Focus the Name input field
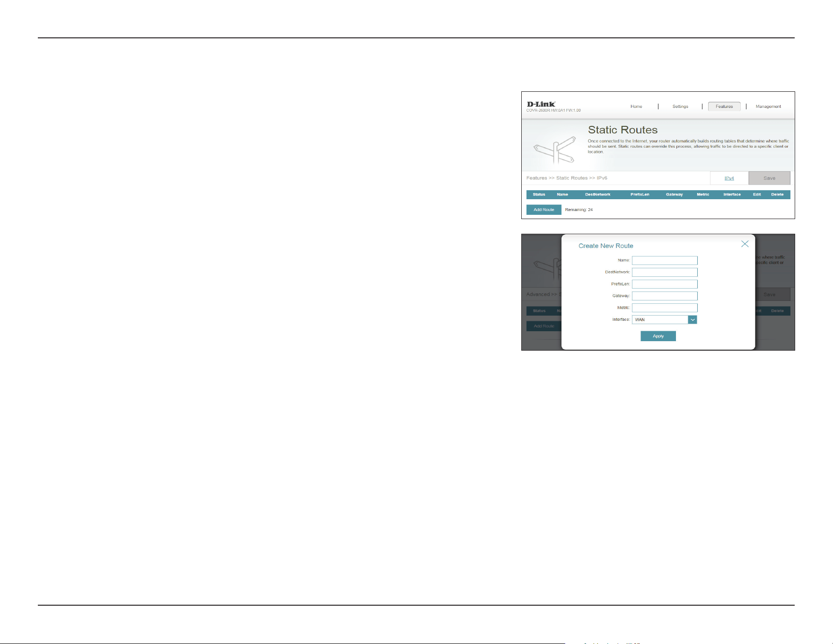Screen dimensions: 833x644 point(665,261)
